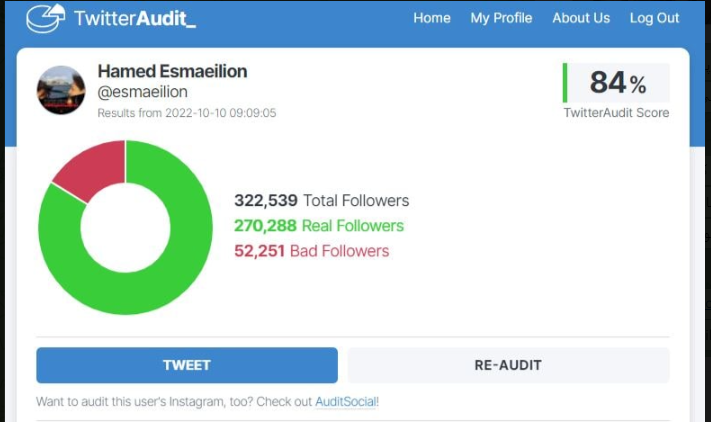The width and height of the screenshot is (711, 422).
Task: Click Log Out in navigation
Action: [x=654, y=18]
